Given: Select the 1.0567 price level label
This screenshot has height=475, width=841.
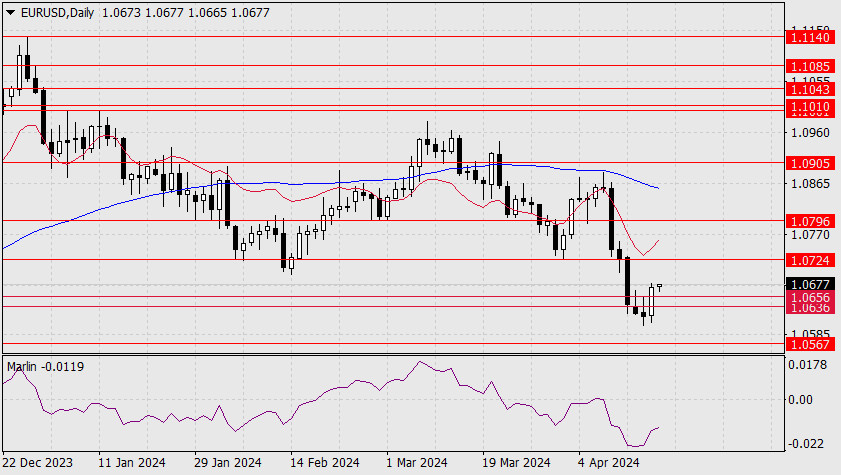Looking at the screenshot, I should 810,344.
